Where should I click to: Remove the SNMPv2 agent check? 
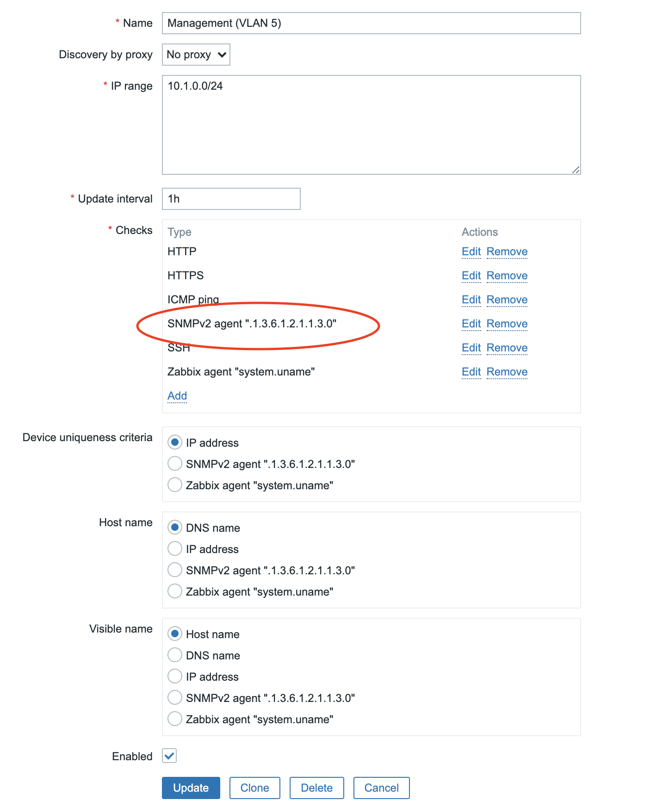507,324
